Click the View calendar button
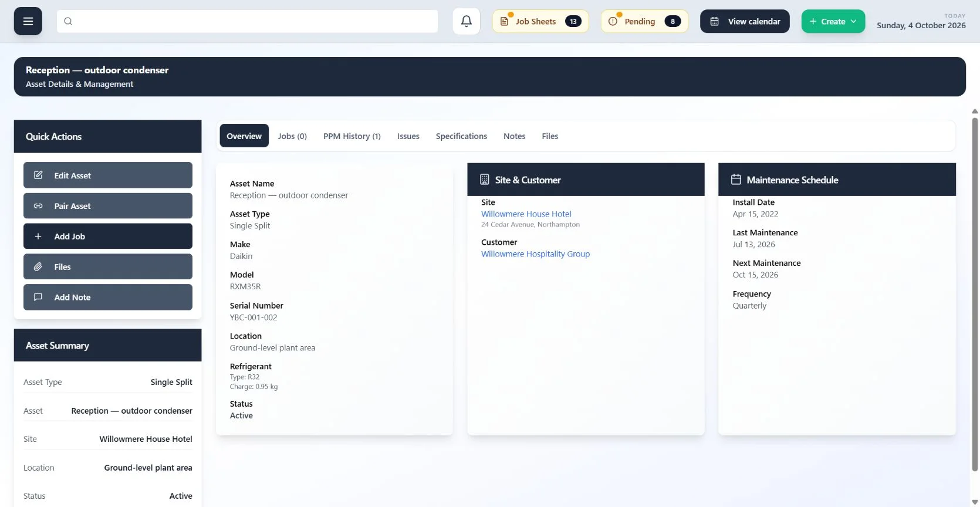Viewport: 980px width, 507px height. [745, 21]
